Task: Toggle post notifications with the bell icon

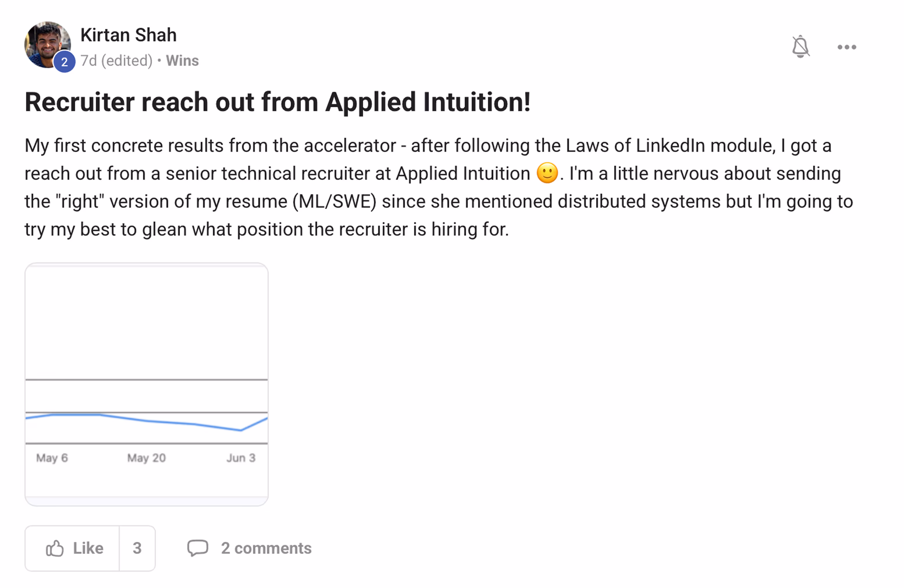Action: [x=800, y=47]
